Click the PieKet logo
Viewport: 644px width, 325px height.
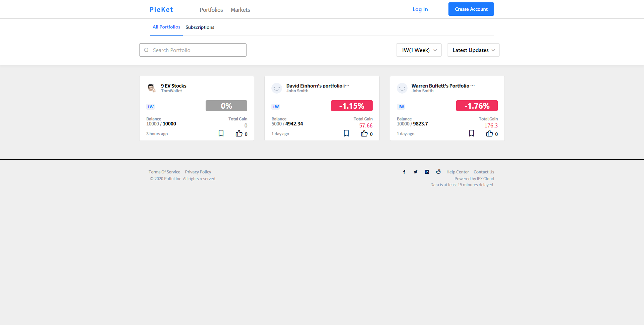pyautogui.click(x=161, y=10)
